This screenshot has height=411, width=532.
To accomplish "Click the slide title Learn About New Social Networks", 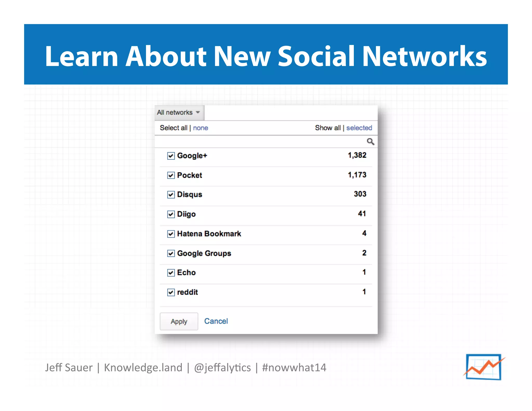I will [266, 56].
